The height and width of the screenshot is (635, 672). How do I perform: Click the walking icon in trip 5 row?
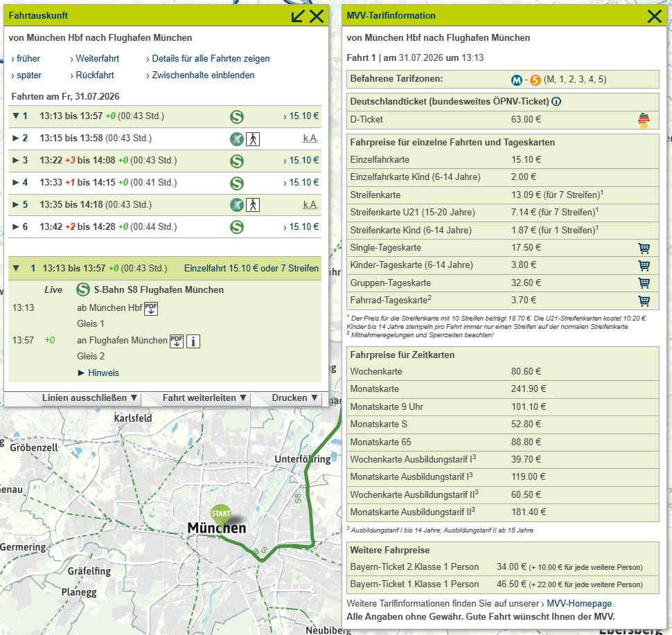(x=253, y=205)
